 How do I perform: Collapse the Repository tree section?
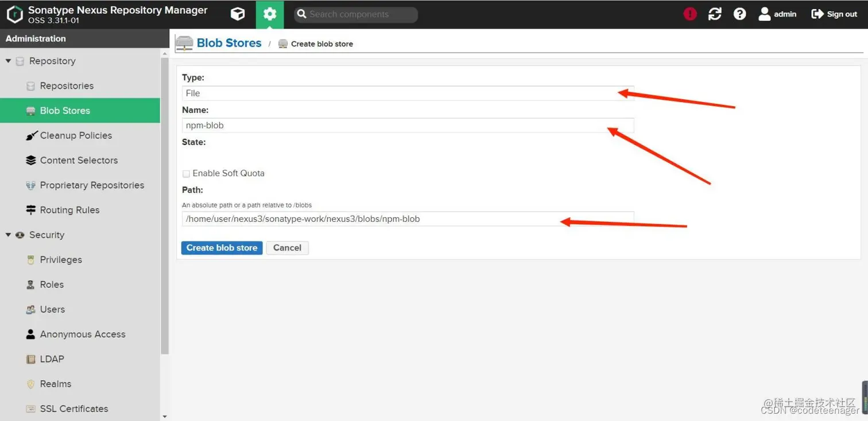click(8, 61)
